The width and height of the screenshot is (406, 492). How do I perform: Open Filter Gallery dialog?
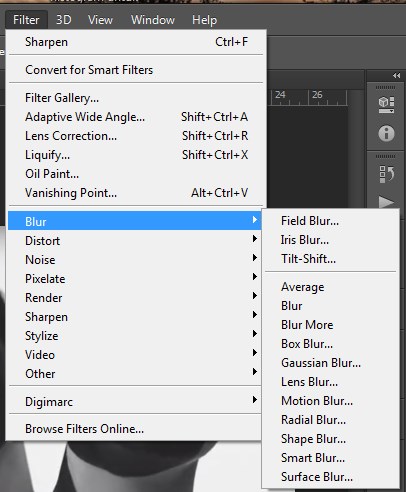click(136, 98)
